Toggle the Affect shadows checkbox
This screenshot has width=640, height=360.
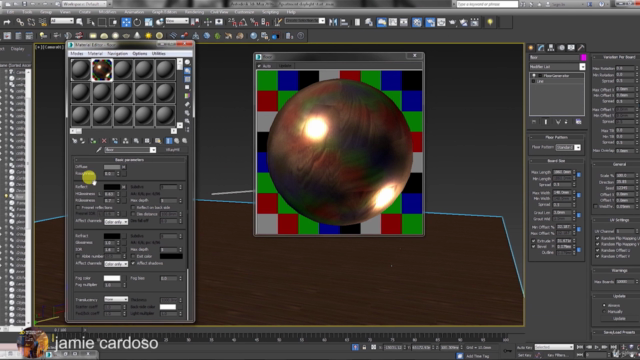(x=133, y=263)
